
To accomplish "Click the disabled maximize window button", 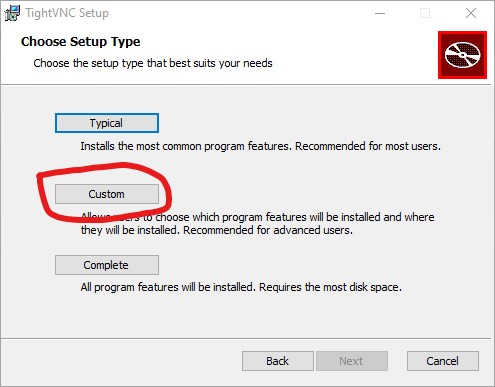I will point(425,13).
